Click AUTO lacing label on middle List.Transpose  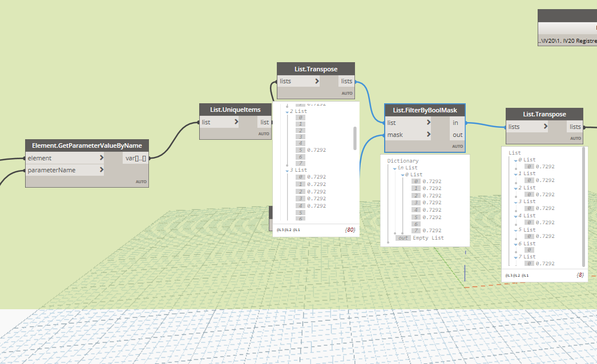pos(347,94)
